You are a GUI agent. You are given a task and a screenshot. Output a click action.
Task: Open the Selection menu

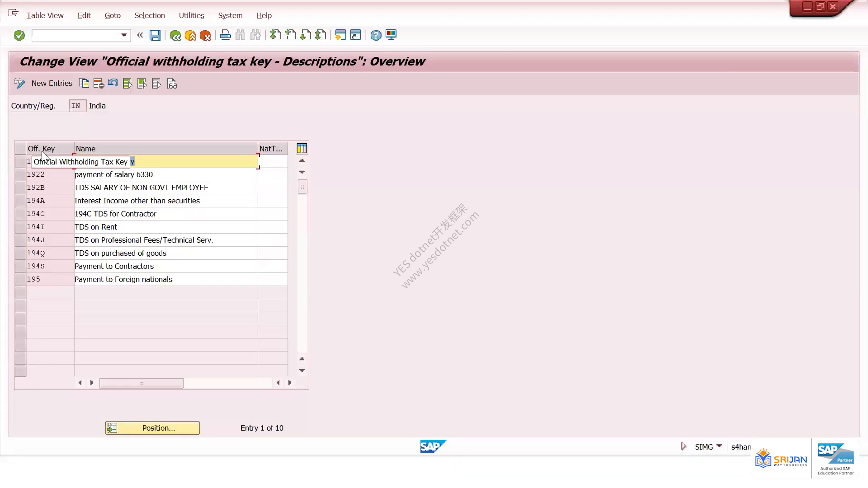pos(150,15)
